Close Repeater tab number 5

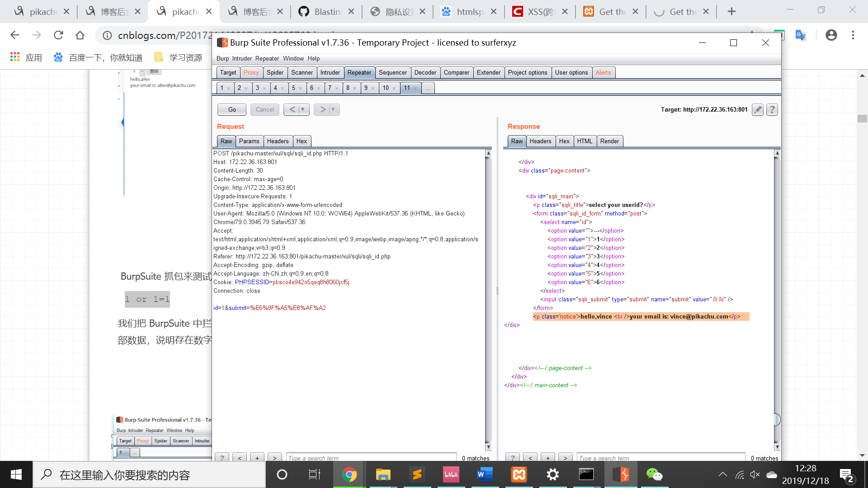click(x=301, y=88)
